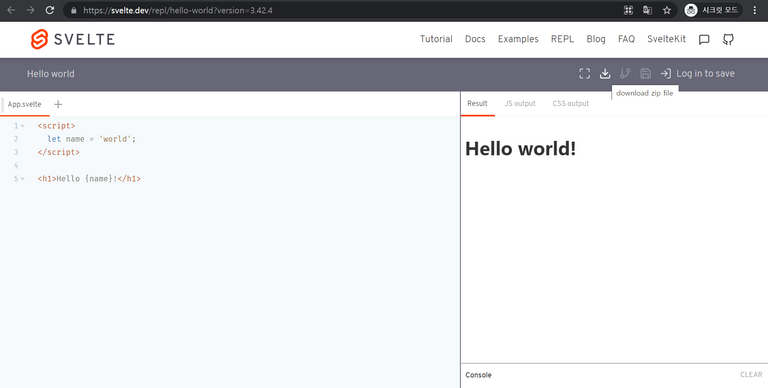Open the GitHub repository icon
The height and width of the screenshot is (388, 768).
pyautogui.click(x=728, y=40)
